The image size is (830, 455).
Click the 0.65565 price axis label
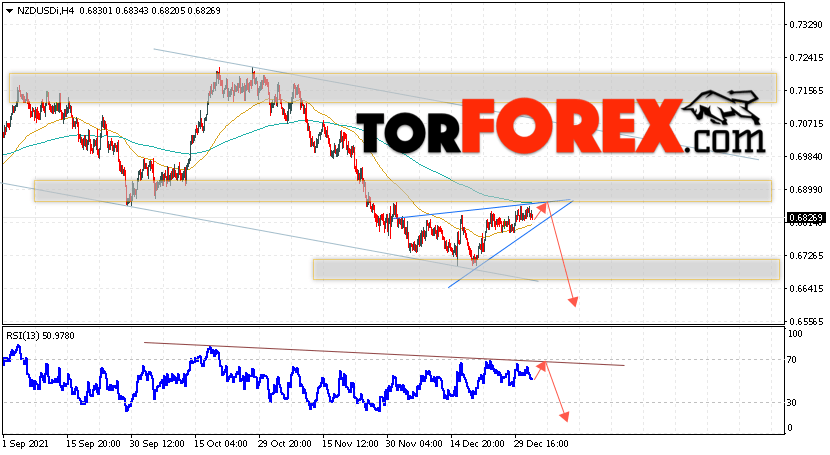[806, 321]
